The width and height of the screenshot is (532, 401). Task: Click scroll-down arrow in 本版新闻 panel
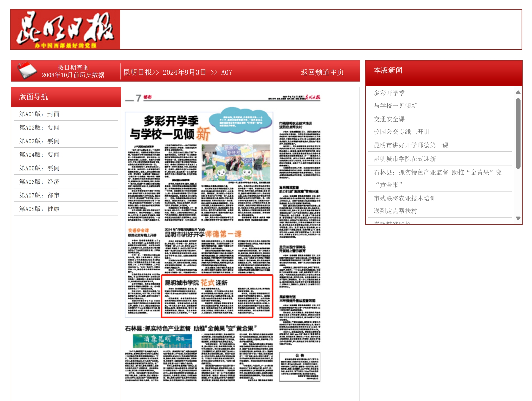[518, 218]
